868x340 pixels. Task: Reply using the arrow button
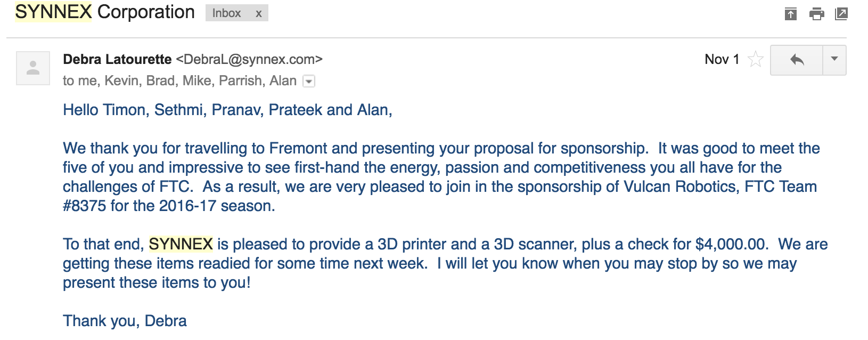(797, 60)
